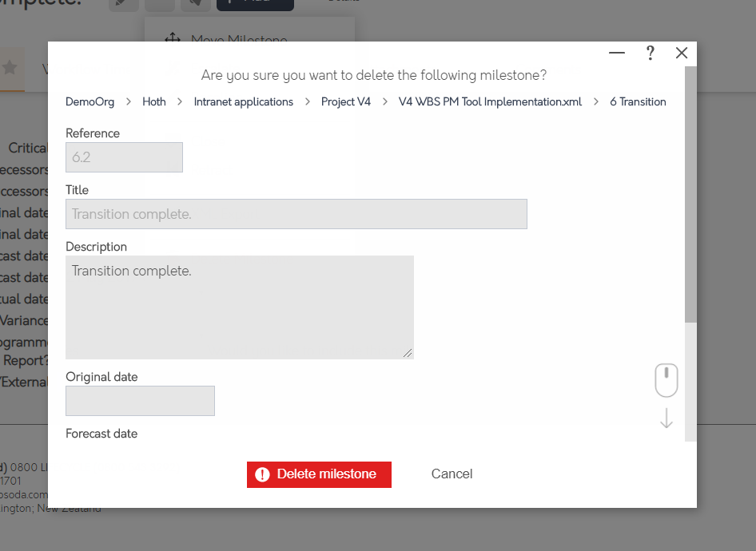Click inside the Reference field showing 6.2

pos(124,157)
